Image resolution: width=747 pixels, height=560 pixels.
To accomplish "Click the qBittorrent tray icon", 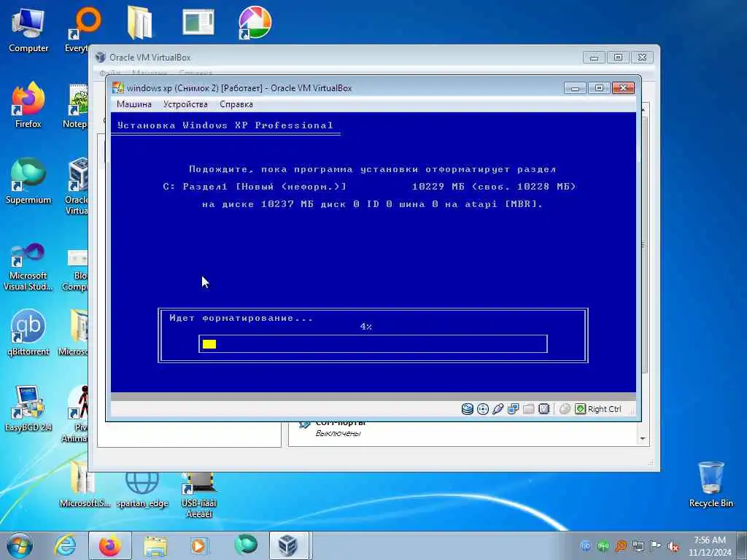I will [586, 546].
